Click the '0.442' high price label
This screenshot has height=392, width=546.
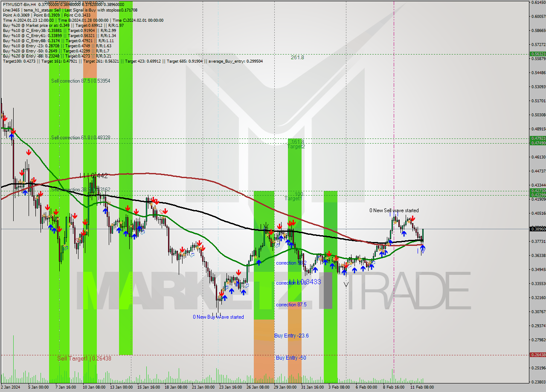coord(99,175)
